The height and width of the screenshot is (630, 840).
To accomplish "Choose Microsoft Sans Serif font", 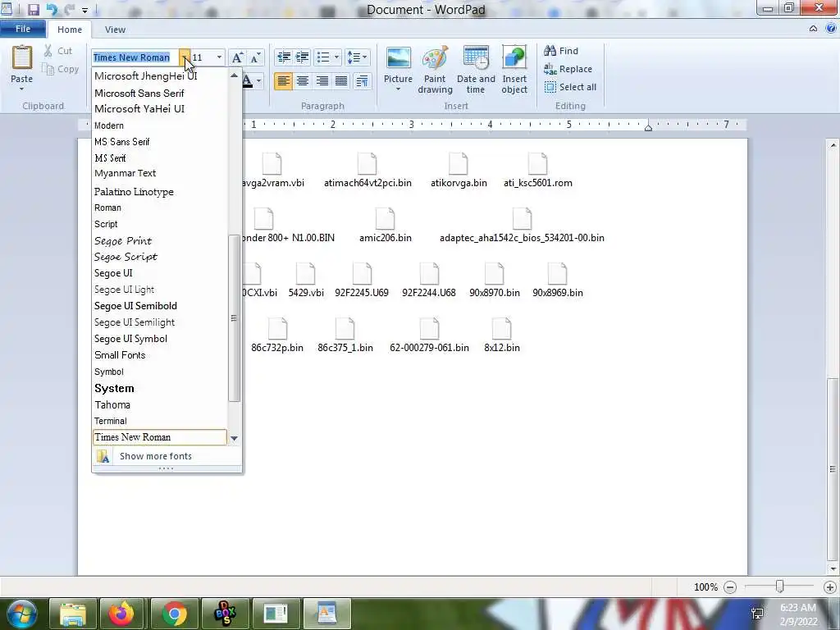I will pyautogui.click(x=160, y=93).
